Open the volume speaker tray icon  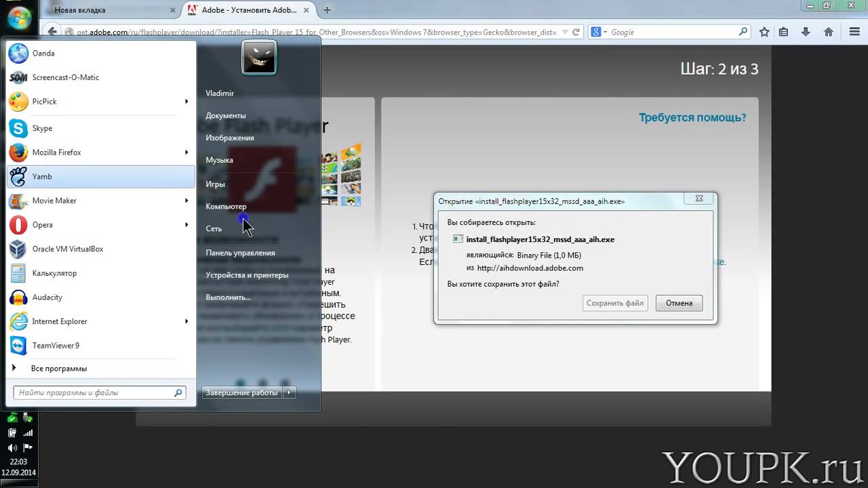coord(12,447)
